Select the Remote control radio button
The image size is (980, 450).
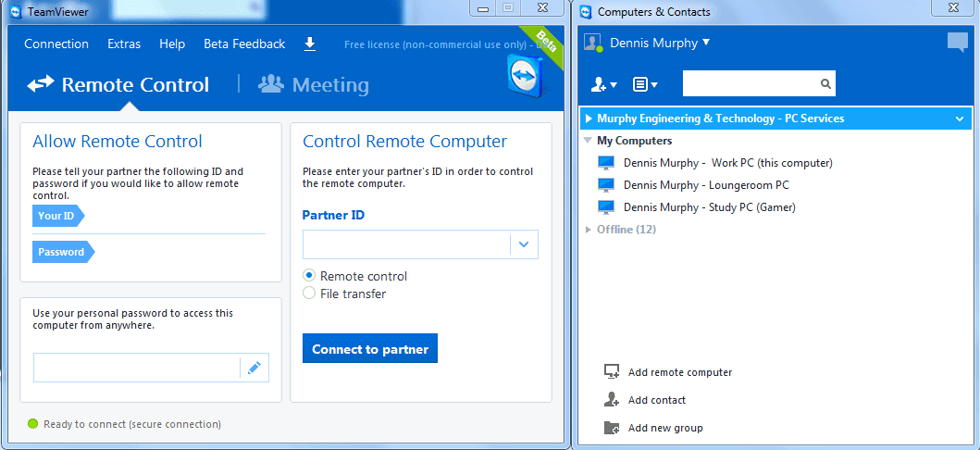[x=309, y=276]
